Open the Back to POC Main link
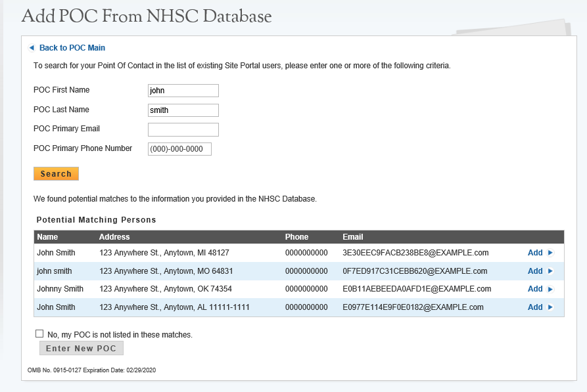 coord(72,48)
